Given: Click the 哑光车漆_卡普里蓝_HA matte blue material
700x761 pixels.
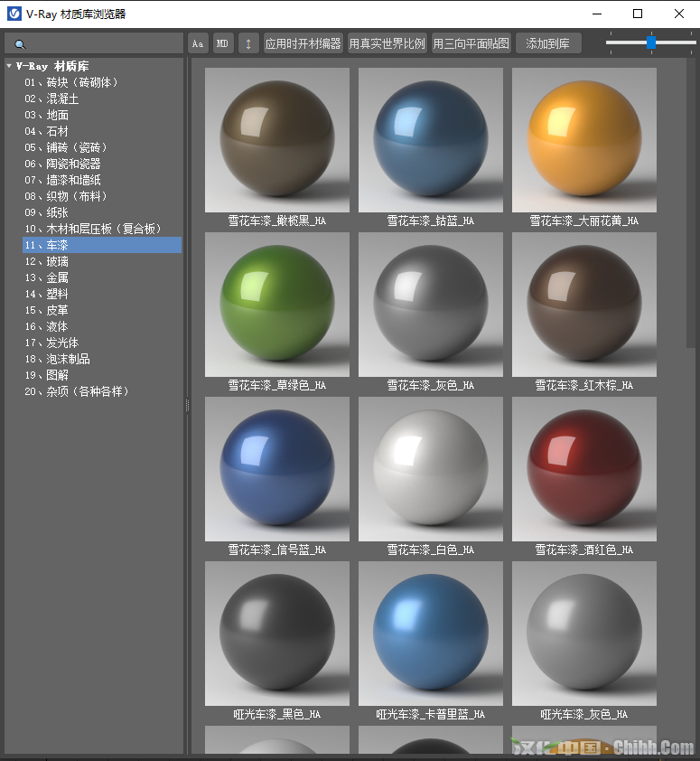Looking at the screenshot, I should click(x=430, y=634).
